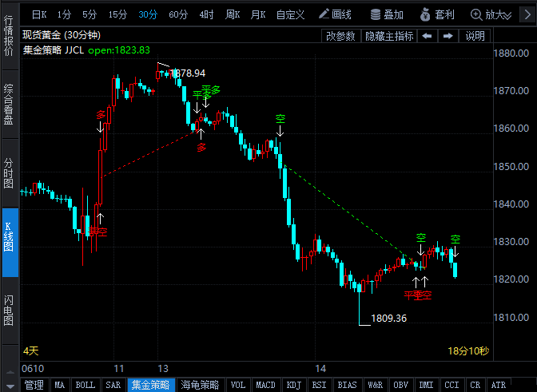Click the 4天 range label

point(31,351)
